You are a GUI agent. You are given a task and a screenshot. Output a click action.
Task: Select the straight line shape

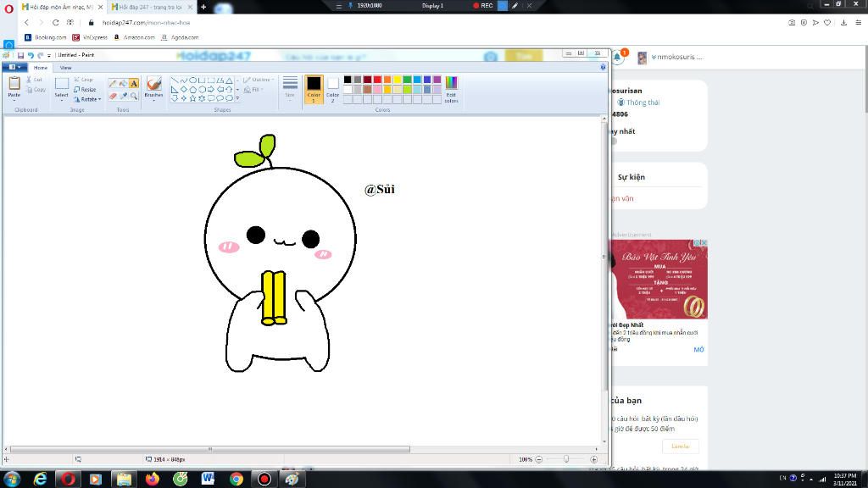pos(175,80)
